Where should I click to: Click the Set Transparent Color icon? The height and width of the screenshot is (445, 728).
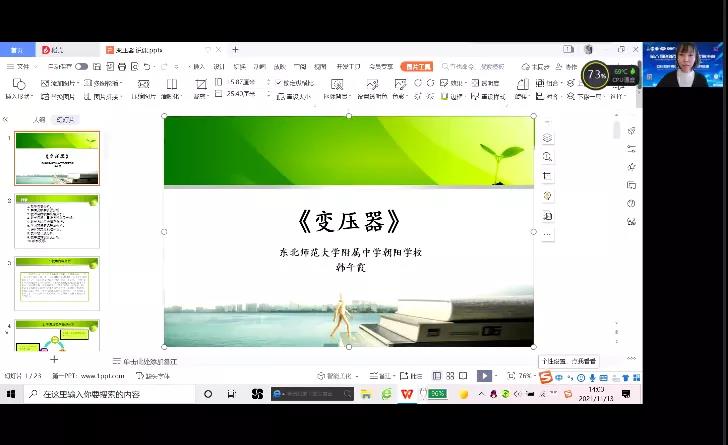click(x=372, y=84)
